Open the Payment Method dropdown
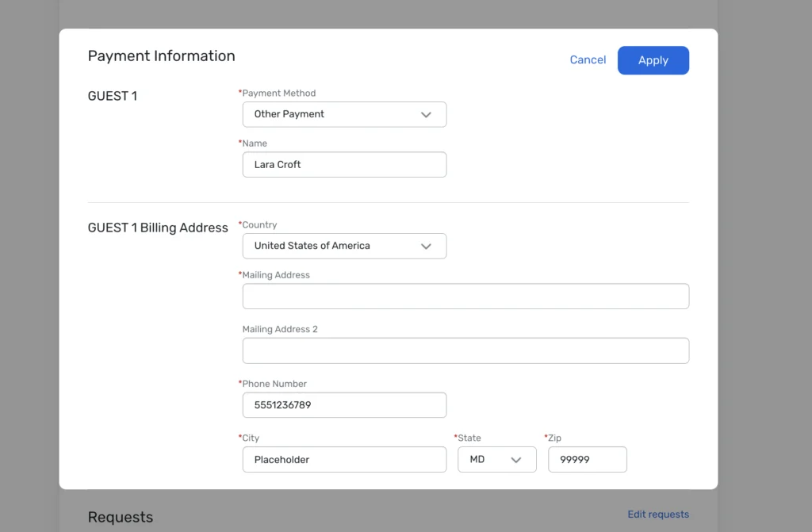 coord(343,114)
